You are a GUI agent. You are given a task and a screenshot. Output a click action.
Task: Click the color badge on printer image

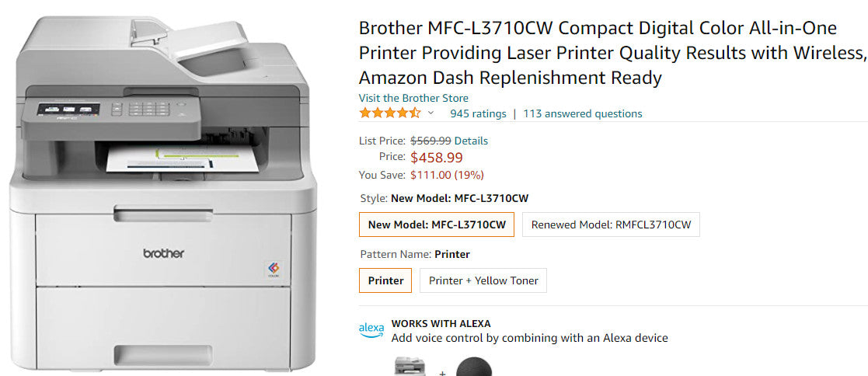(274, 269)
